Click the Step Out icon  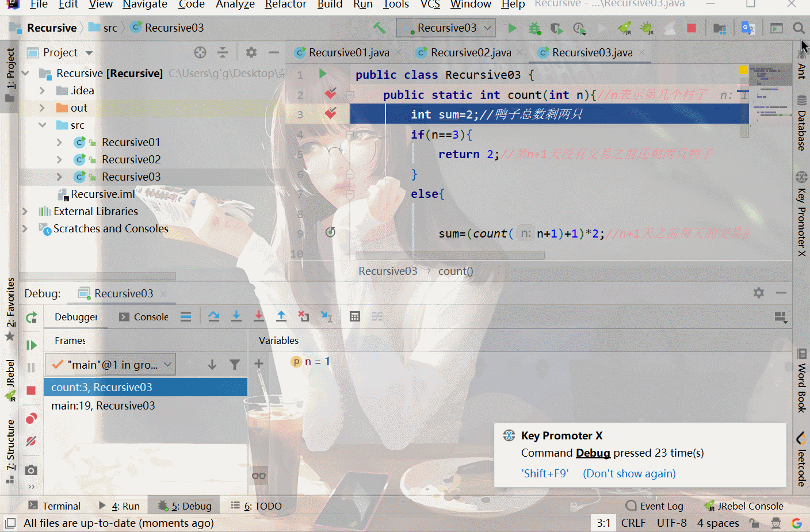coord(281,316)
